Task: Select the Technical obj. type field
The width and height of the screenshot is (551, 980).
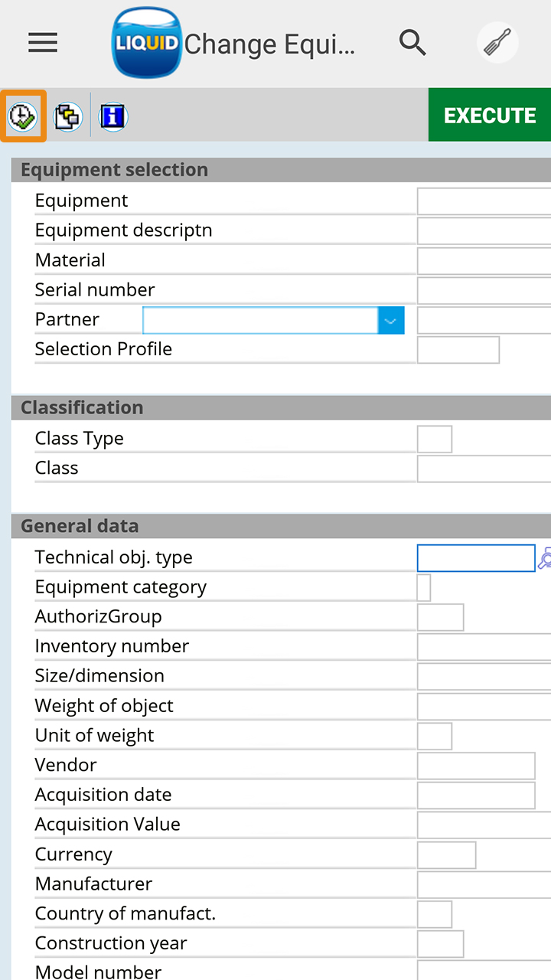Action: pos(475,558)
